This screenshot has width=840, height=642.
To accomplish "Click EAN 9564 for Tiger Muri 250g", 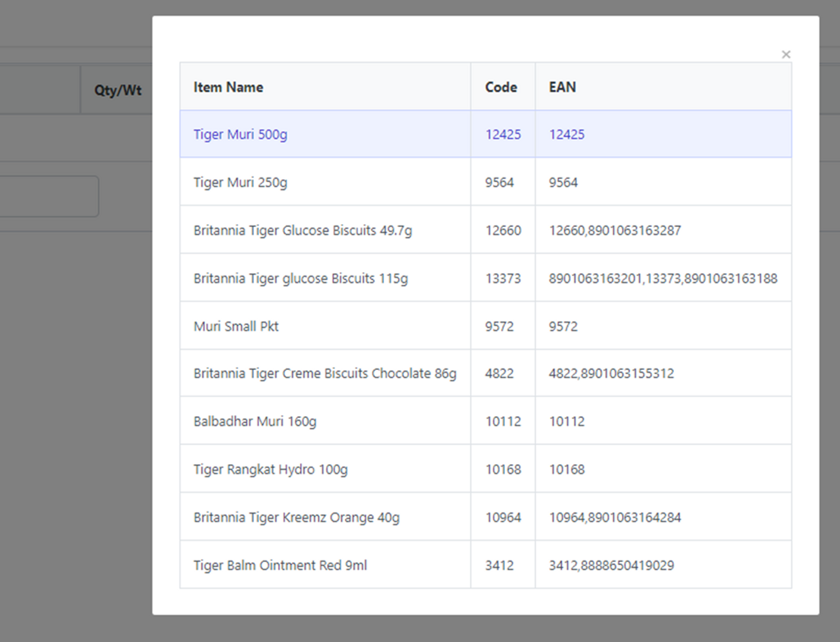I will point(563,182).
